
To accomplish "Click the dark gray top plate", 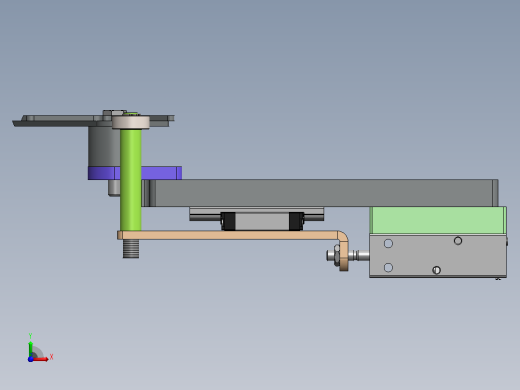I will coord(67,120).
